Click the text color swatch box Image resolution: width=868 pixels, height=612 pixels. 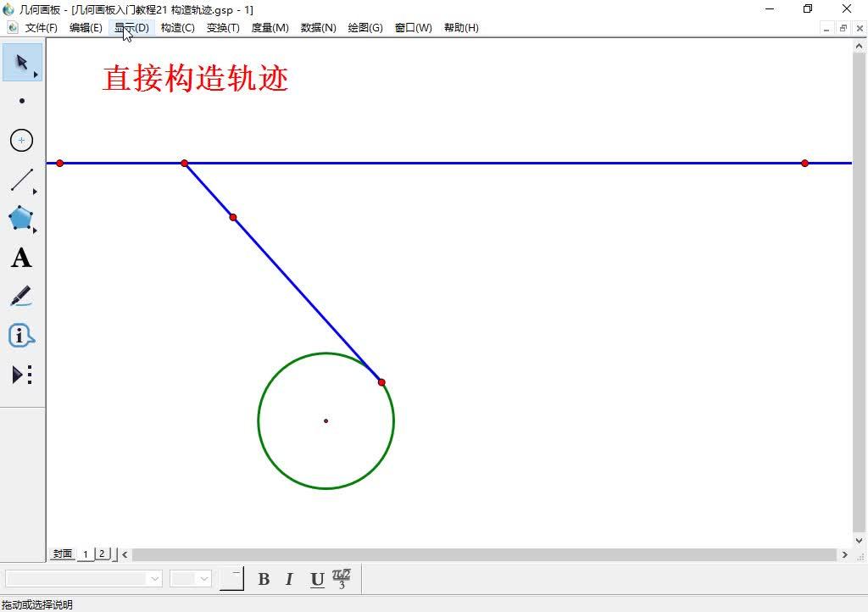point(231,579)
